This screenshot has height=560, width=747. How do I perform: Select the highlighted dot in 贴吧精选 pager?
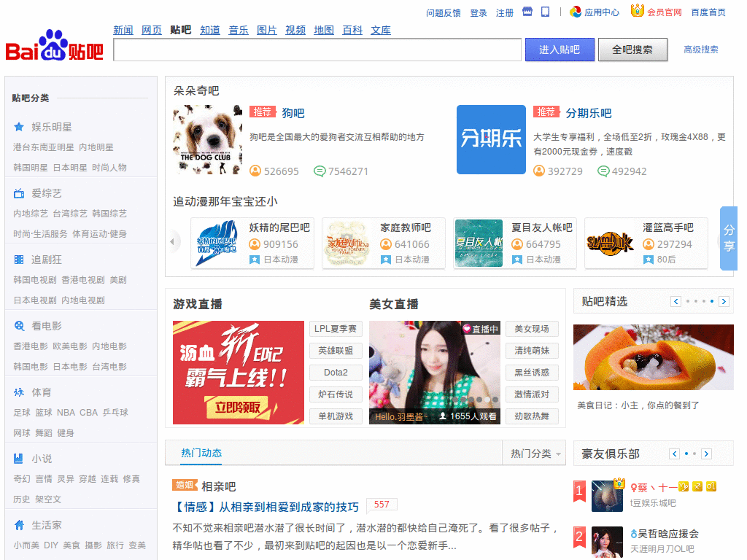pos(712,301)
